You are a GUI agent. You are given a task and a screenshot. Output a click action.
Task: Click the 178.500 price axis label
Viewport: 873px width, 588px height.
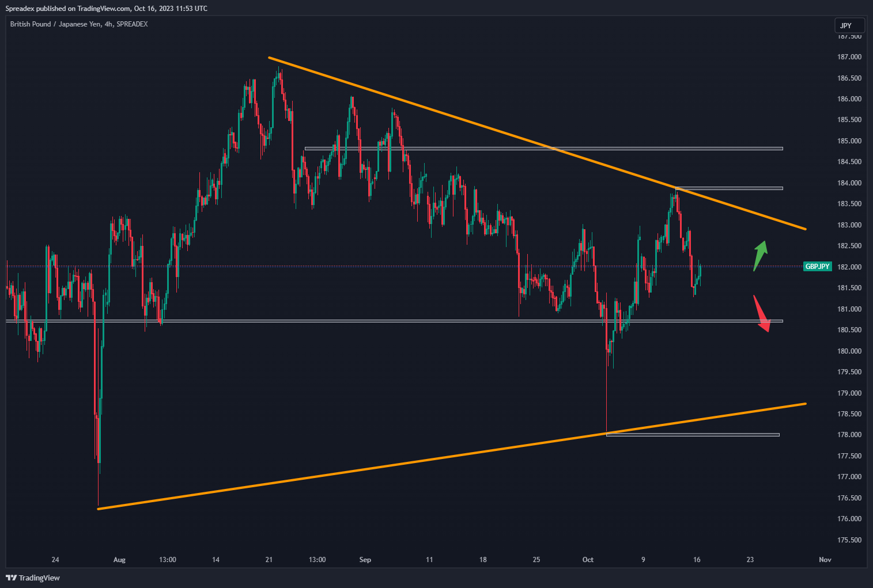click(849, 414)
